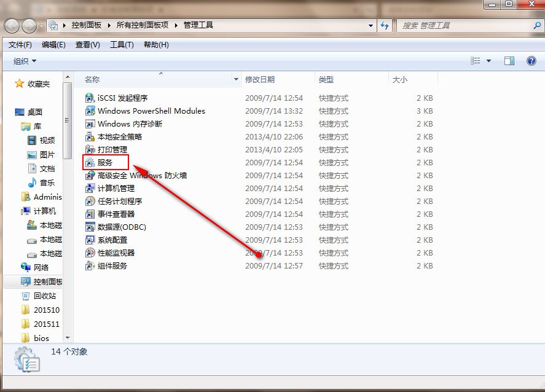This screenshot has width=545, height=392.
Task: Select the 系统配置 icon
Action: pos(90,240)
